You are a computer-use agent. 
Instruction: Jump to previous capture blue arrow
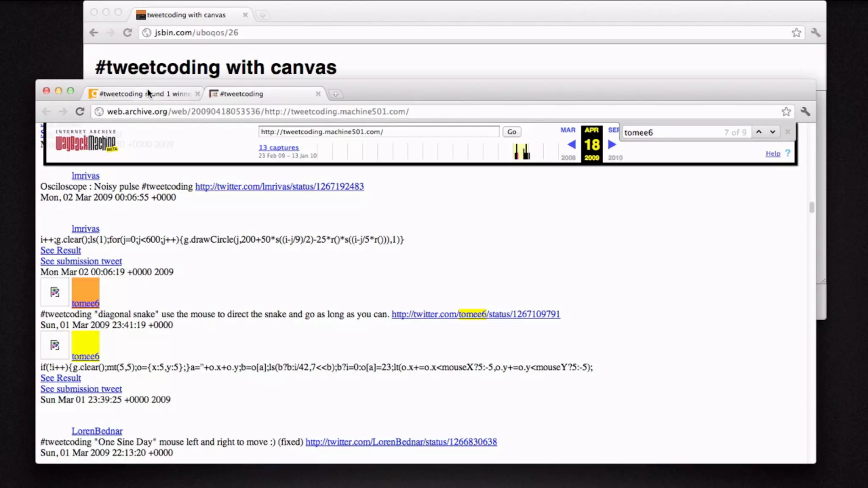coord(571,144)
